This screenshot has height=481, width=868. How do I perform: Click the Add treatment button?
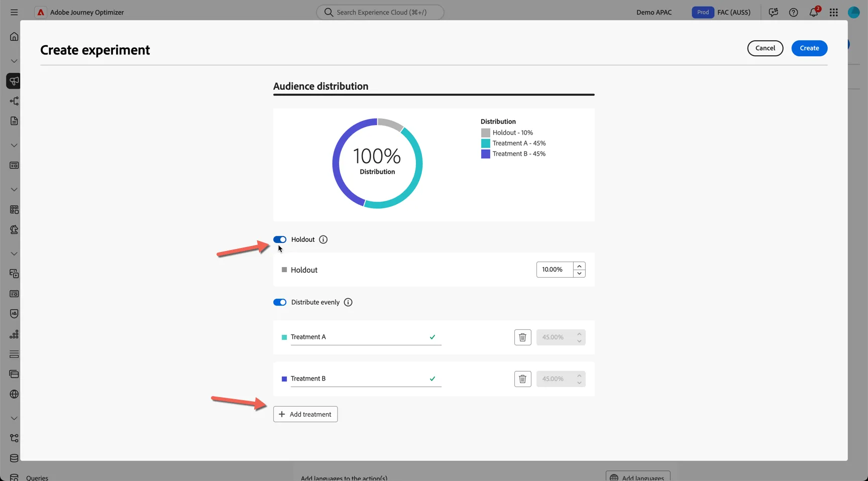point(305,414)
